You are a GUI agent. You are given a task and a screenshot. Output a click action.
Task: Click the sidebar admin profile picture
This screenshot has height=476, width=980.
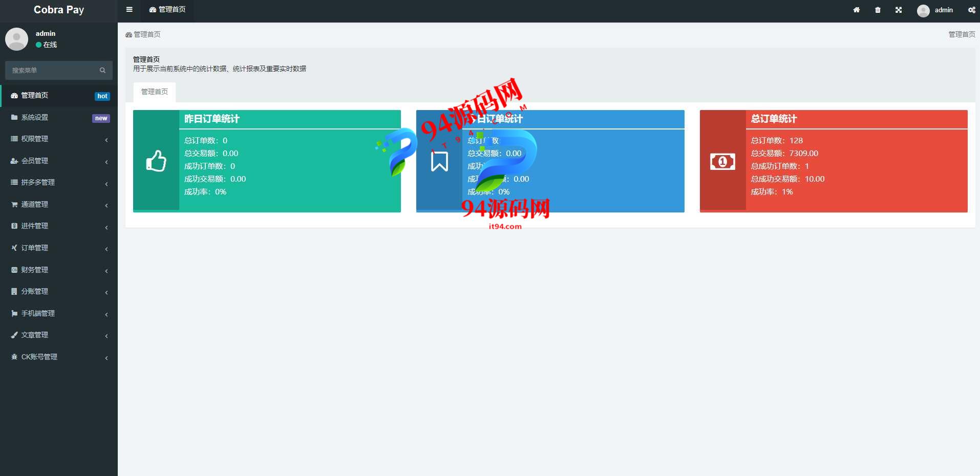pos(16,39)
